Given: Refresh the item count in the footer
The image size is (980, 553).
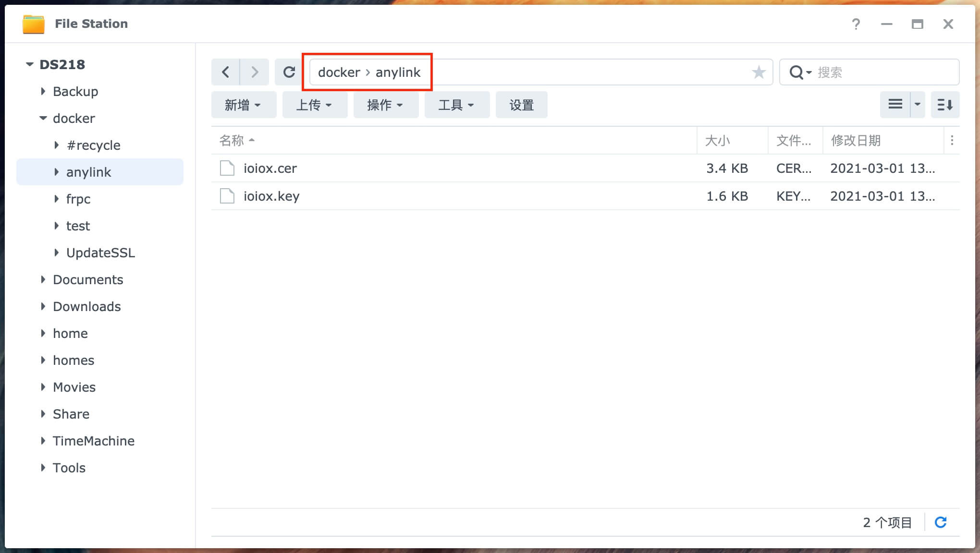Looking at the screenshot, I should coord(941,522).
